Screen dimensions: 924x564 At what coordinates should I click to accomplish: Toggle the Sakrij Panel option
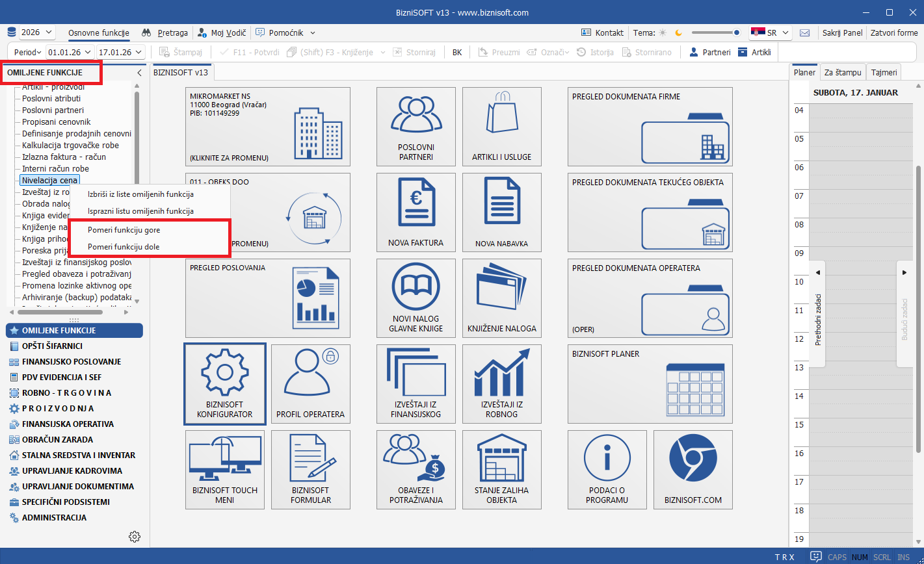pyautogui.click(x=842, y=32)
